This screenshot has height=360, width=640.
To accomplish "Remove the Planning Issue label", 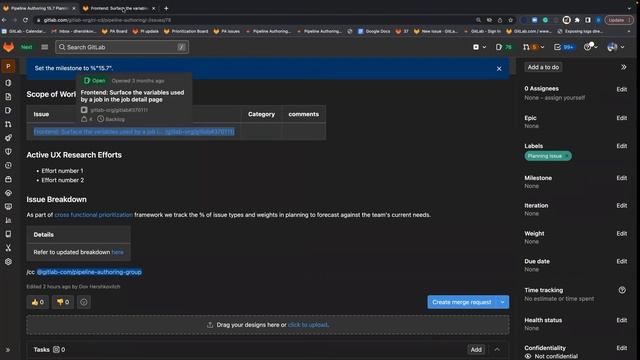I will click(x=567, y=156).
